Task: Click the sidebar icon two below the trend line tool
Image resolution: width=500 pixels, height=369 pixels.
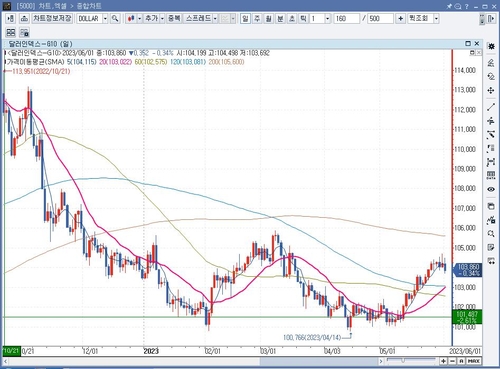Action: pos(491,135)
